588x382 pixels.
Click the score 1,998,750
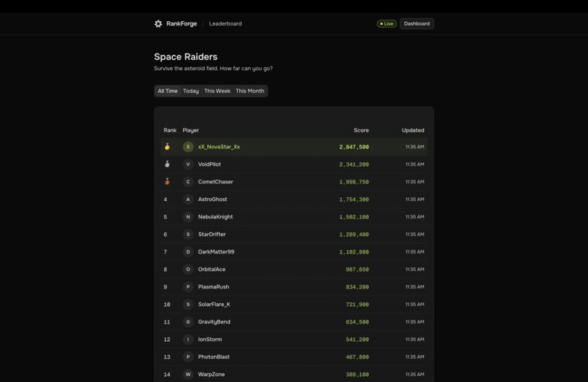[x=354, y=182]
